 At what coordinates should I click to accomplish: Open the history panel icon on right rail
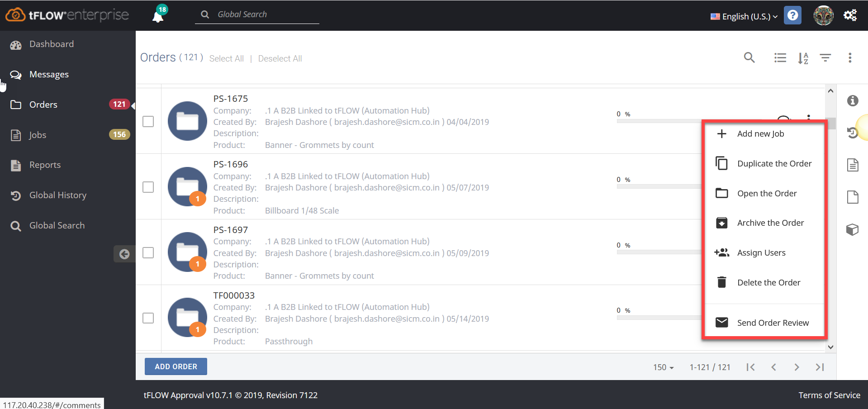click(x=853, y=133)
